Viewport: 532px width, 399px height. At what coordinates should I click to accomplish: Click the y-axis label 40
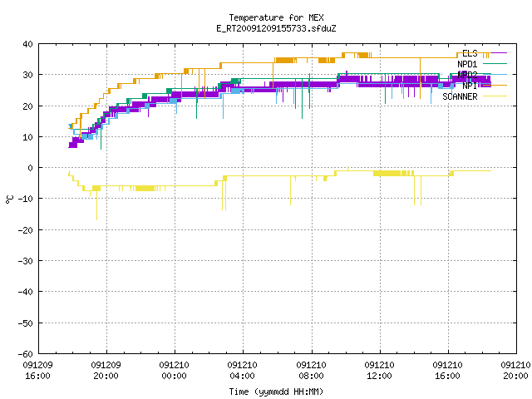27,44
